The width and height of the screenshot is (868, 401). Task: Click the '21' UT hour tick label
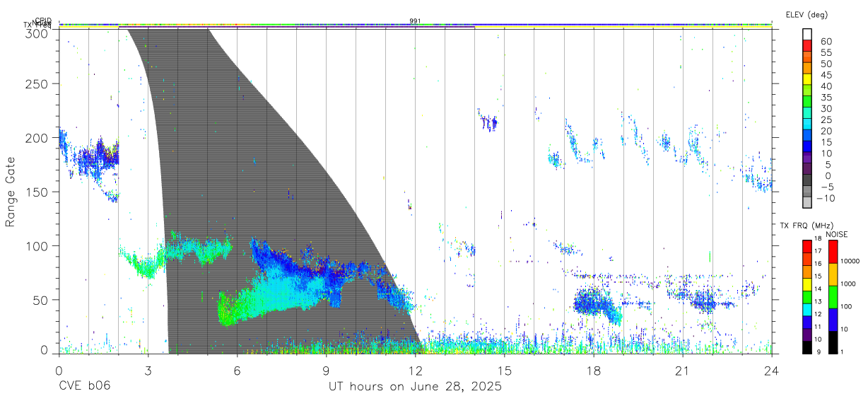click(x=683, y=371)
